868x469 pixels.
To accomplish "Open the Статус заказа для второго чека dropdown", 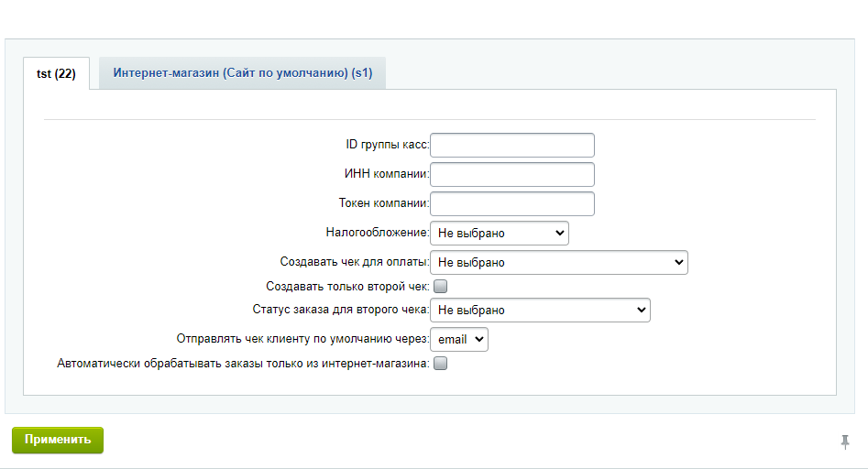I will (x=541, y=311).
